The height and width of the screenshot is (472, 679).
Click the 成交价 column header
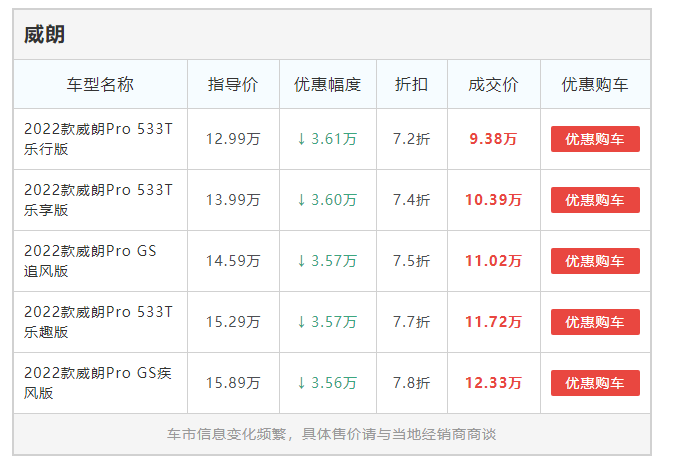click(493, 84)
